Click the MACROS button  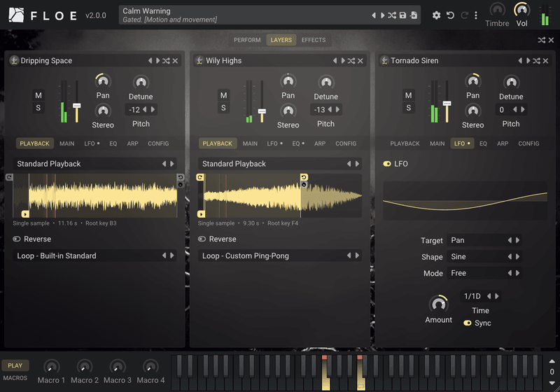point(15,378)
